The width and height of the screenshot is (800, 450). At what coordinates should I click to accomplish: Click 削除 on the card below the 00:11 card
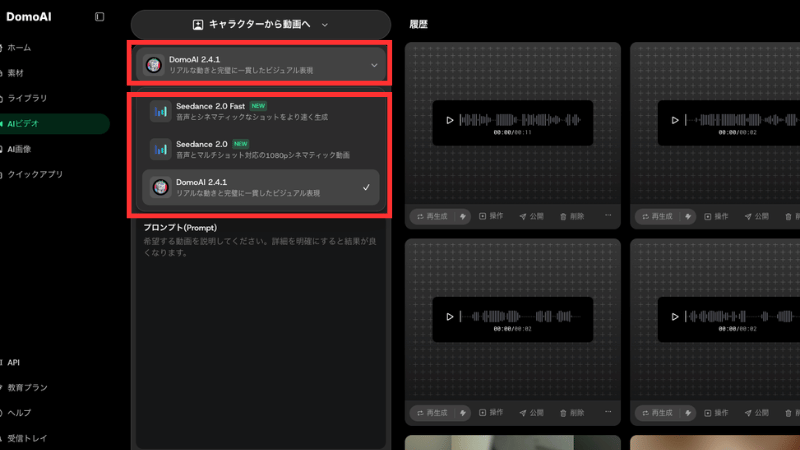tap(571, 413)
